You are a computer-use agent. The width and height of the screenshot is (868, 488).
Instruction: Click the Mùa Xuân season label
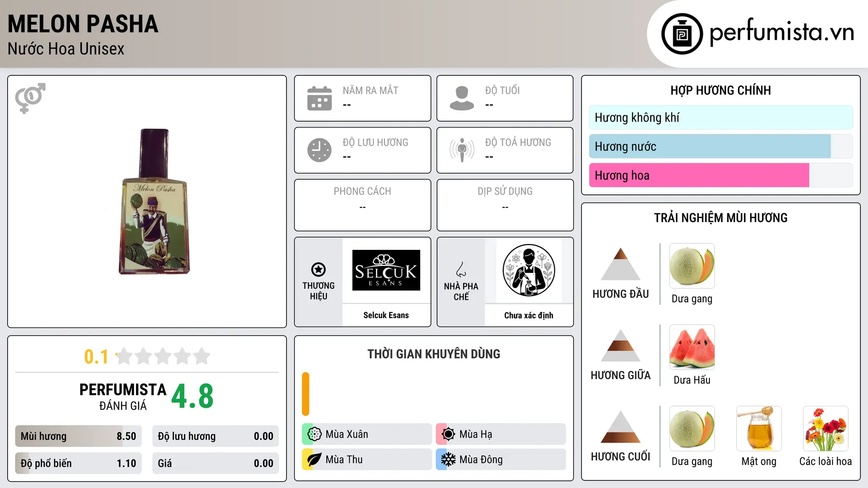click(x=347, y=434)
